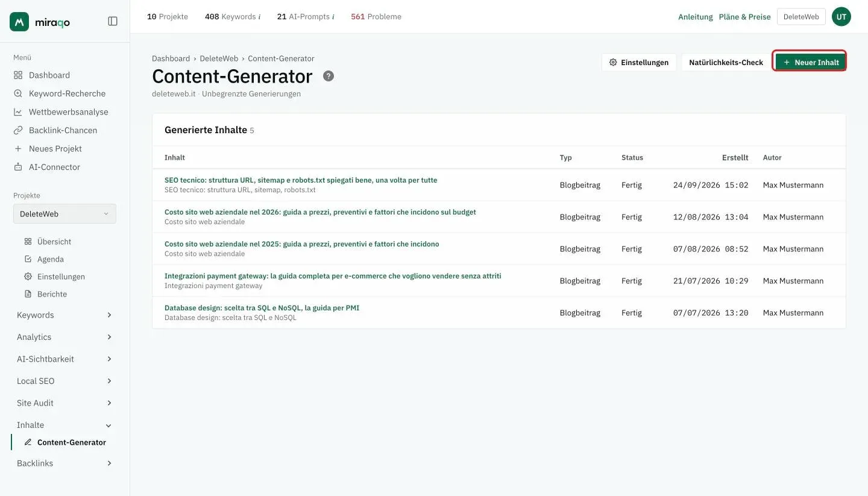Open the DeleteWeb project dropdown
868x496 pixels.
pos(64,214)
